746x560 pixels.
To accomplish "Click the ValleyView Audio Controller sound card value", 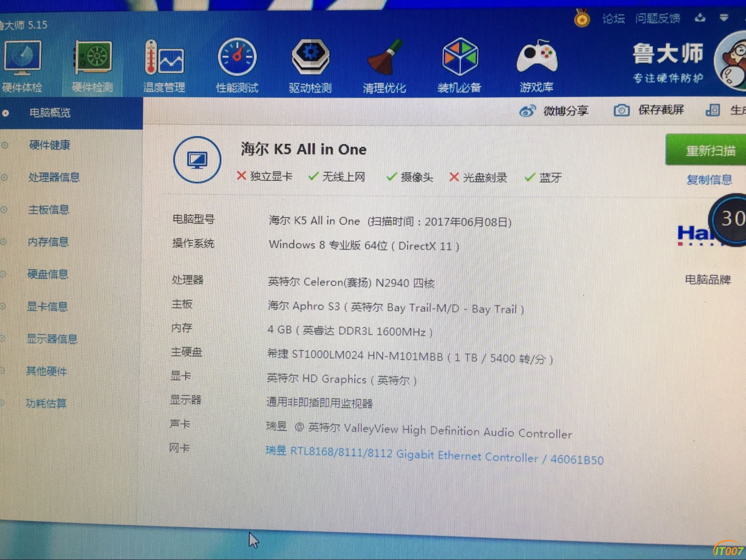I will pos(419,430).
